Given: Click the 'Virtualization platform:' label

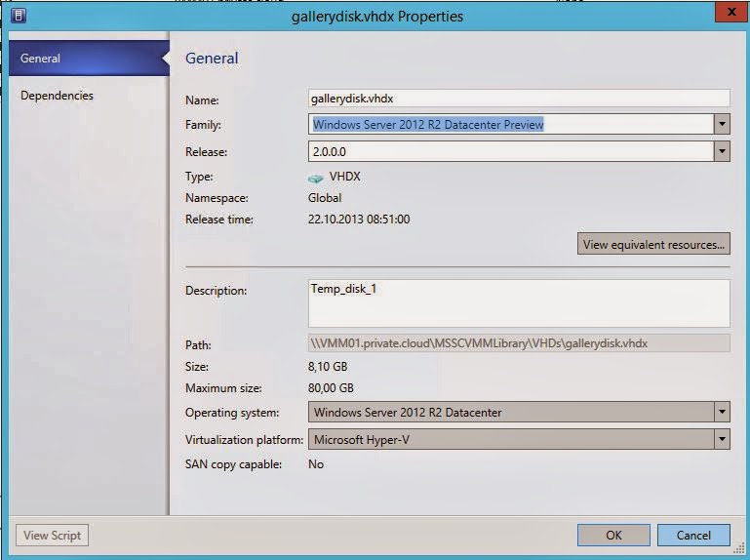Looking at the screenshot, I should 244,440.
